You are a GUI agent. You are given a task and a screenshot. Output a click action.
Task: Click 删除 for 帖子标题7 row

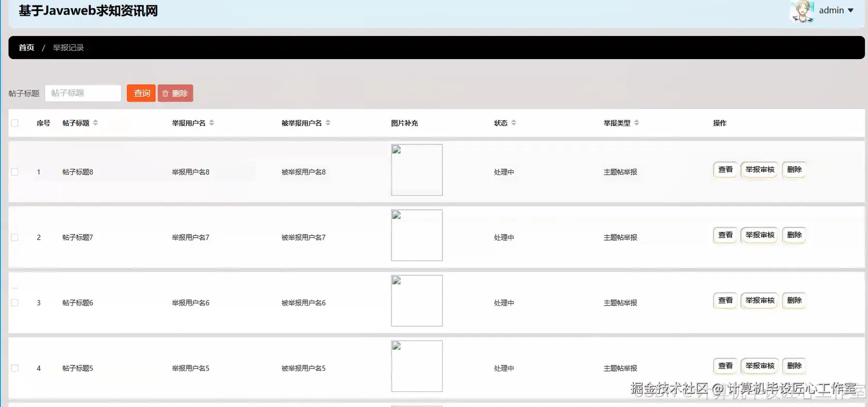pyautogui.click(x=794, y=235)
